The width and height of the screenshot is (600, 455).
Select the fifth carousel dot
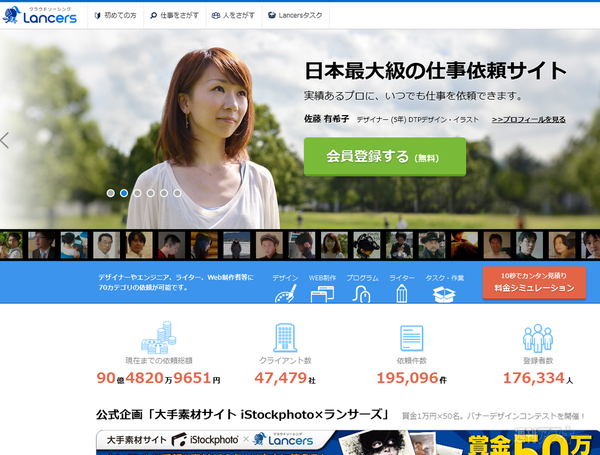tap(164, 193)
